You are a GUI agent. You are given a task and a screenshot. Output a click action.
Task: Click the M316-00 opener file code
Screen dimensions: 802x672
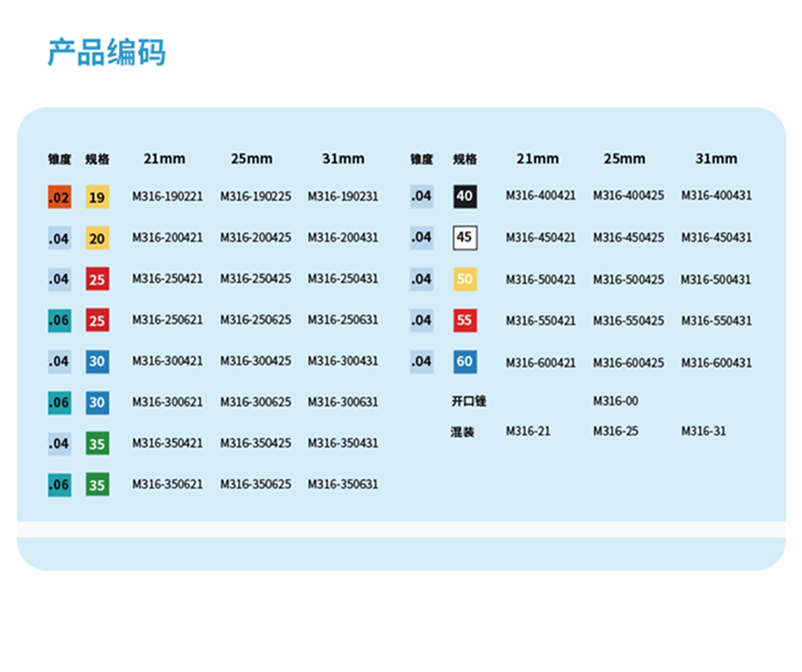point(616,401)
